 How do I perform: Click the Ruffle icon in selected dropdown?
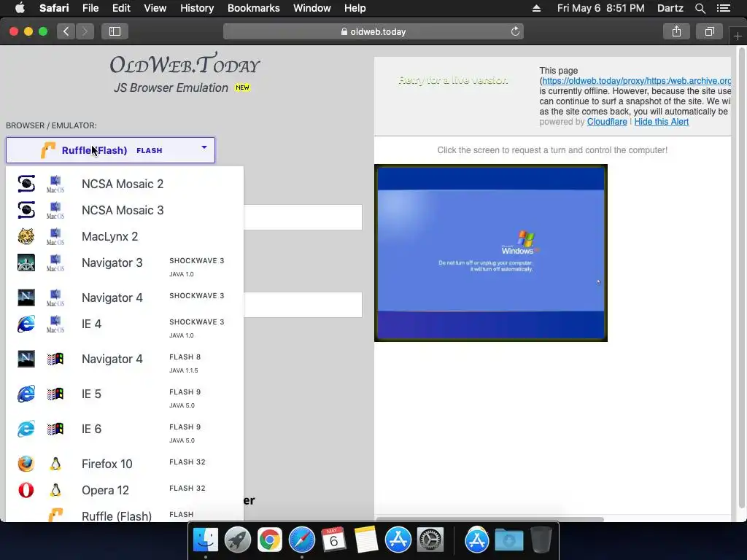click(x=48, y=150)
